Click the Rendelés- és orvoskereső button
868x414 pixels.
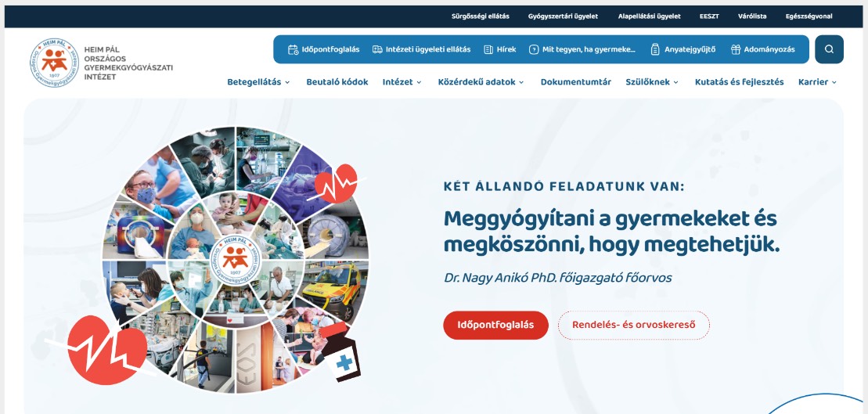point(633,326)
